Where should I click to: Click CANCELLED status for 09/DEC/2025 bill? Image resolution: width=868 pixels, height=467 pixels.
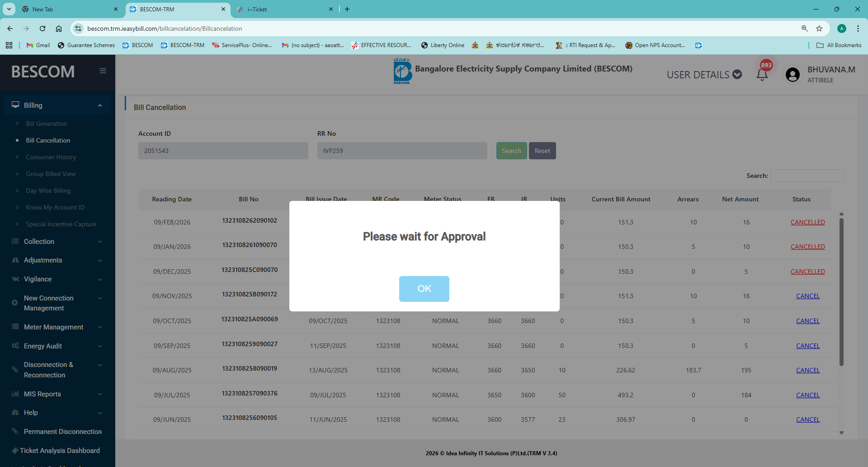click(808, 272)
